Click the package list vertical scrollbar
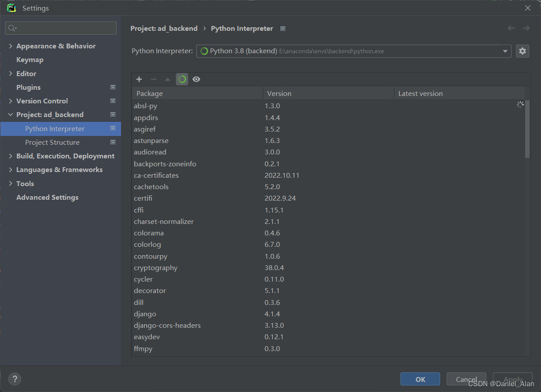Viewport: 541px width, 392px height. tap(527, 129)
